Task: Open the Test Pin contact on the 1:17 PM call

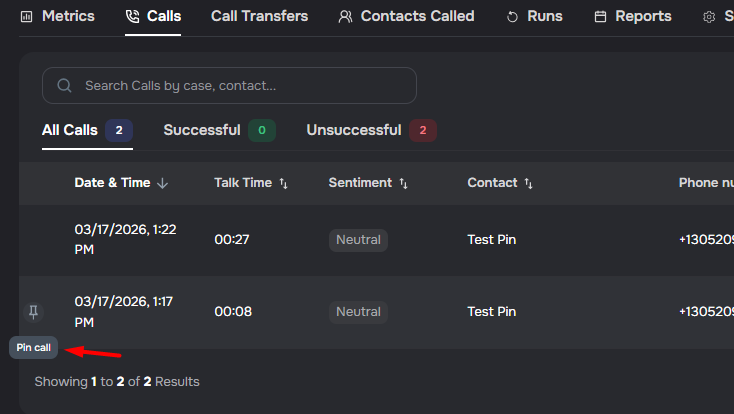Action: [x=491, y=312]
